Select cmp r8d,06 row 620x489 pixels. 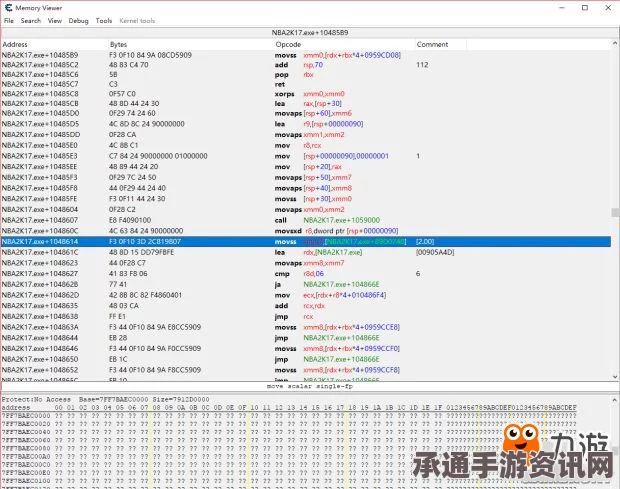click(x=306, y=274)
